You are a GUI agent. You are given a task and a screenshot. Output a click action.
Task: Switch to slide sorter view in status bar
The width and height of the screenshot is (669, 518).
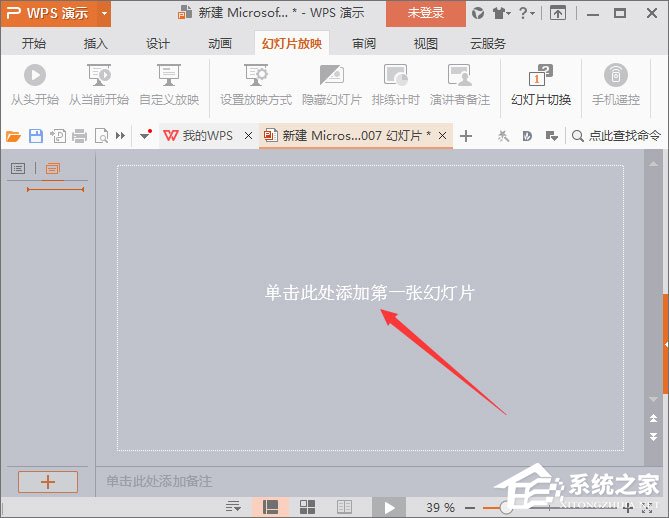pos(308,507)
